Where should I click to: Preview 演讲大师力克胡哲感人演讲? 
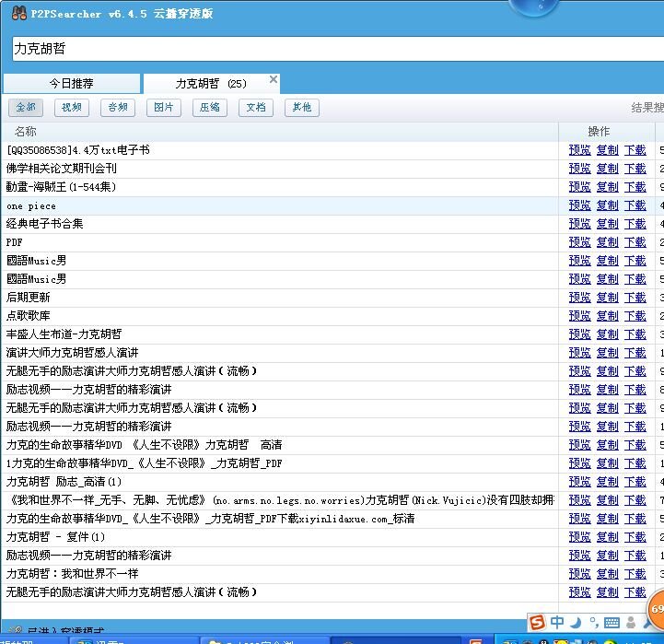[x=579, y=353]
